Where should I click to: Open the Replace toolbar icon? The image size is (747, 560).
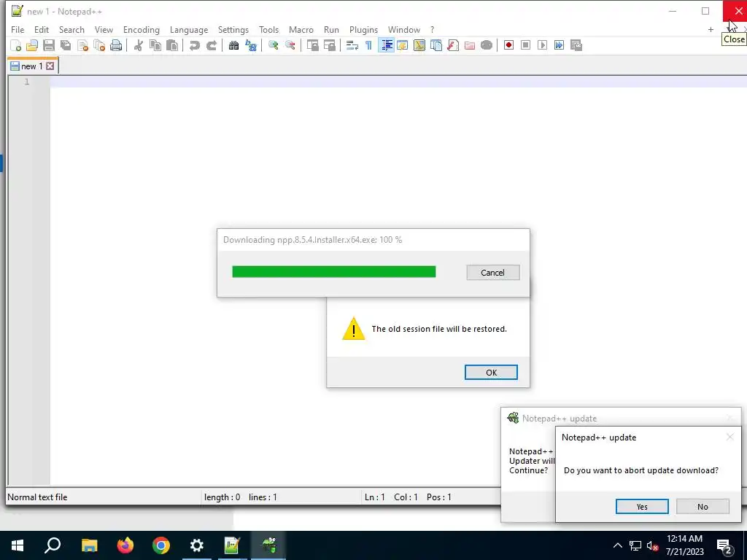tap(251, 45)
